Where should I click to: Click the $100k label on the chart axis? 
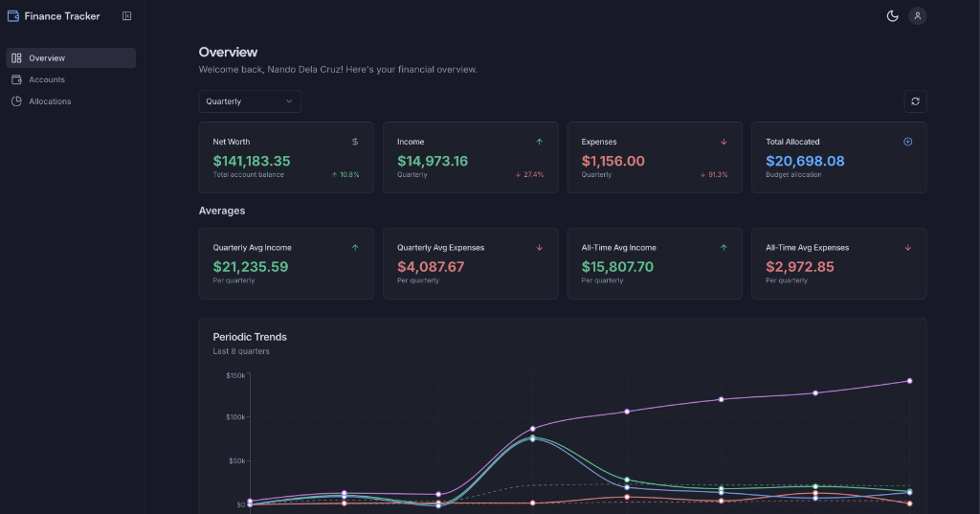click(235, 417)
